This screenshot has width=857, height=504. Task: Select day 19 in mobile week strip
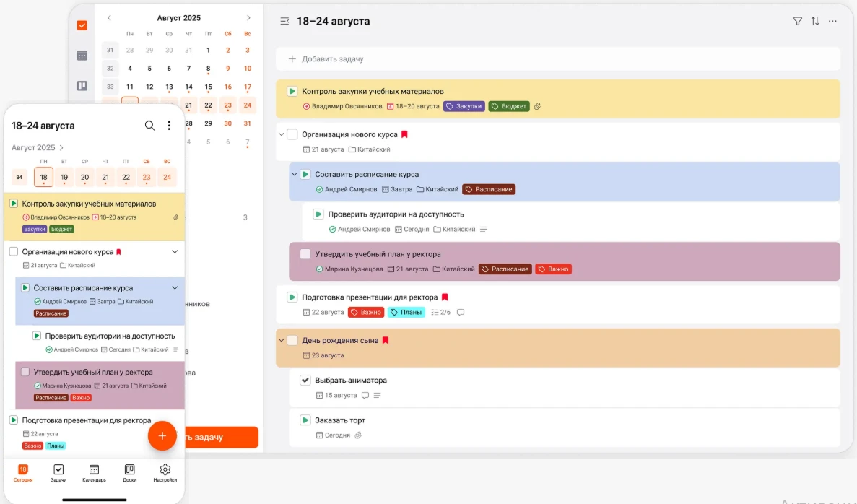click(x=64, y=178)
